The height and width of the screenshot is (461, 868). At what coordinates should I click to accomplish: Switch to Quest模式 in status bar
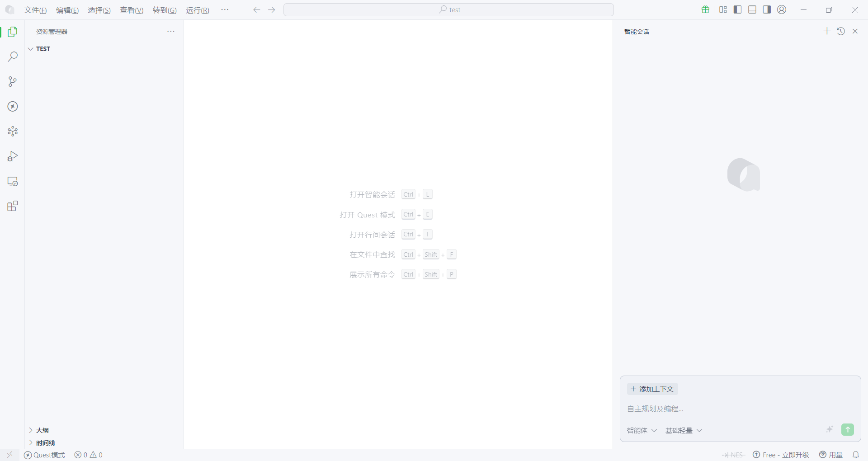click(x=44, y=455)
